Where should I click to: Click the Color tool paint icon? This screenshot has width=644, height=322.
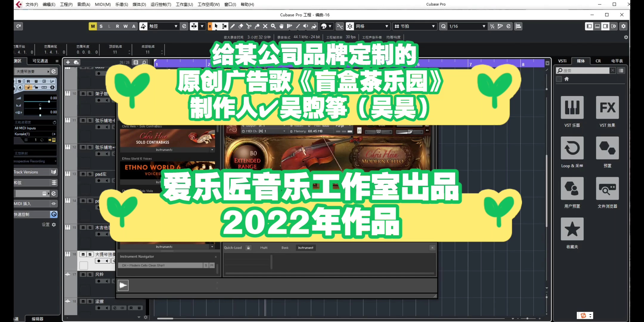click(314, 26)
